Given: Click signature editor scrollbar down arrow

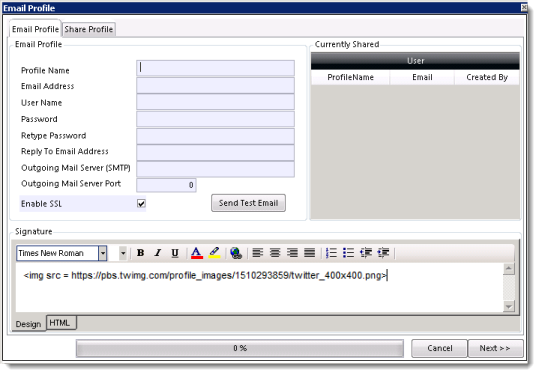Looking at the screenshot, I should (509, 306).
